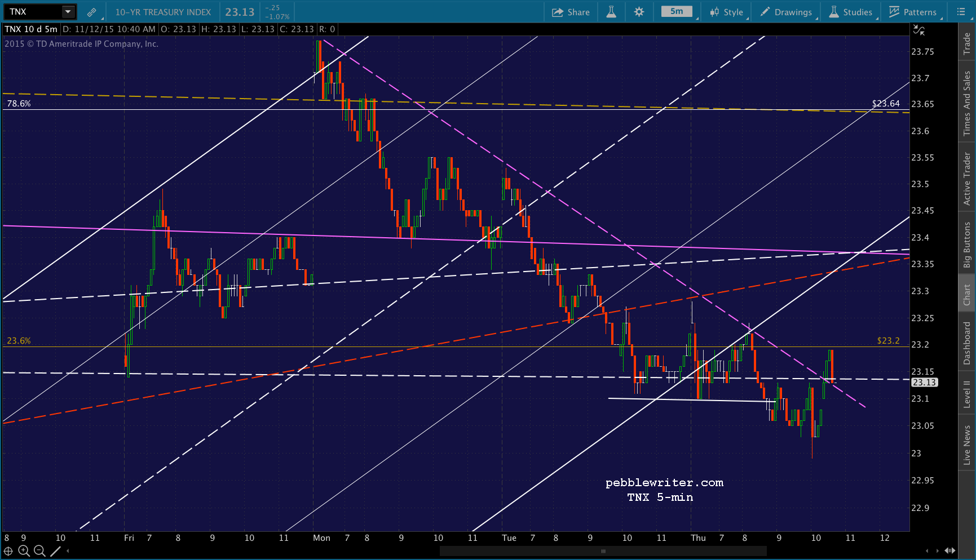976x560 pixels.
Task: Click the $23.64 price level label
Action: pyautogui.click(x=886, y=104)
